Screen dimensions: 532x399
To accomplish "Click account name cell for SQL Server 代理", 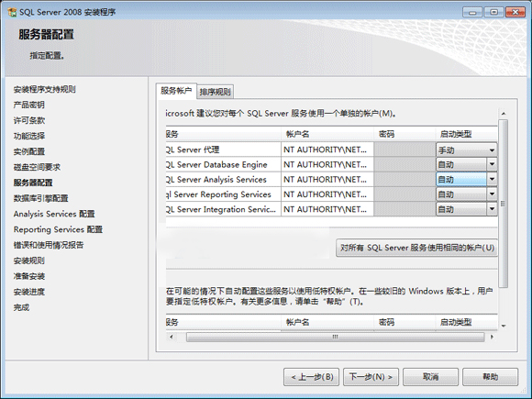I will [327, 150].
